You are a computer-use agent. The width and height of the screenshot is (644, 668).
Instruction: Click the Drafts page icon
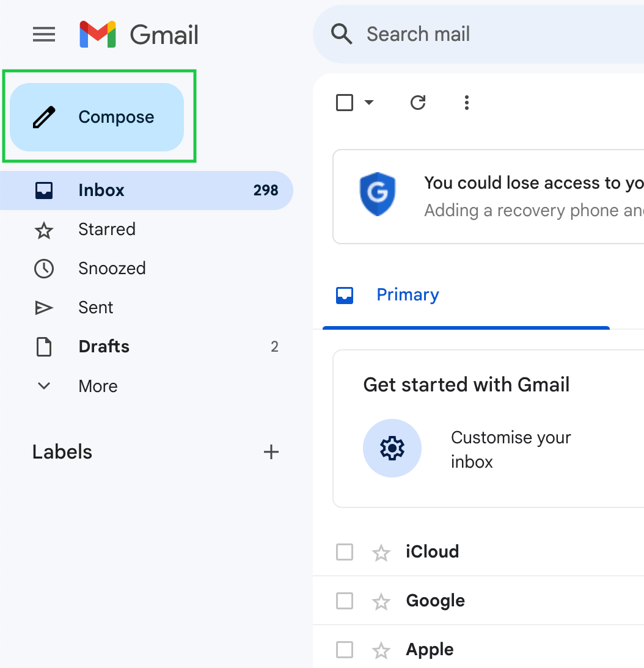pyautogui.click(x=44, y=347)
